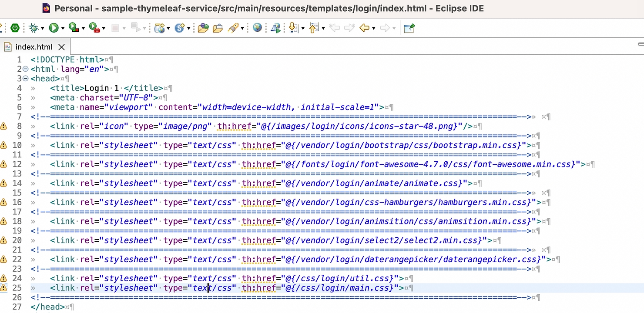Image resolution: width=644 pixels, height=313 pixels.
Task: Collapse the html tag fold on line 2
Action: click(x=25, y=69)
